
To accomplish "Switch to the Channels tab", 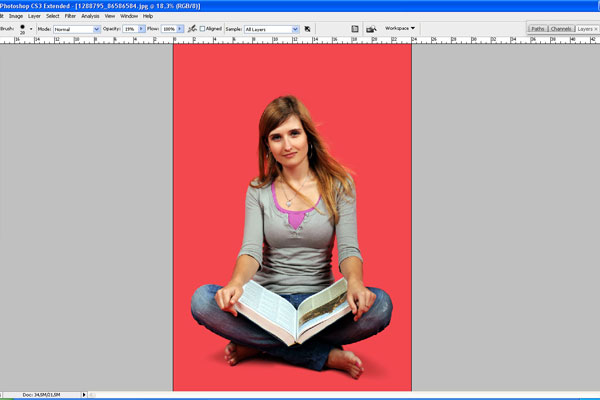I will (561, 29).
